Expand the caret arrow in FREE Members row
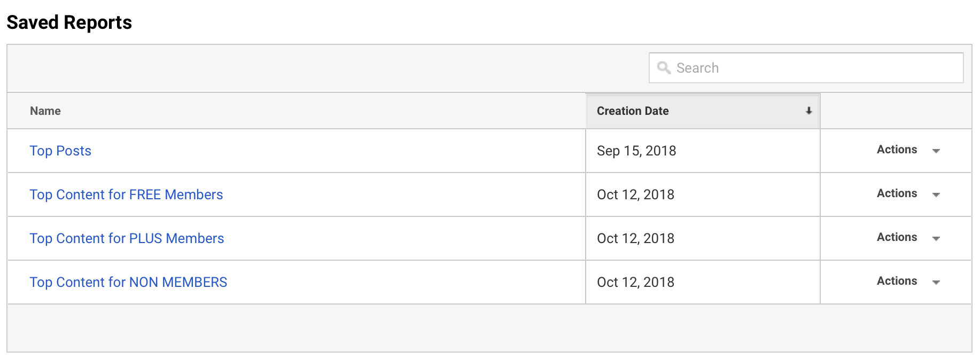This screenshot has height=359, width=980. point(936,195)
